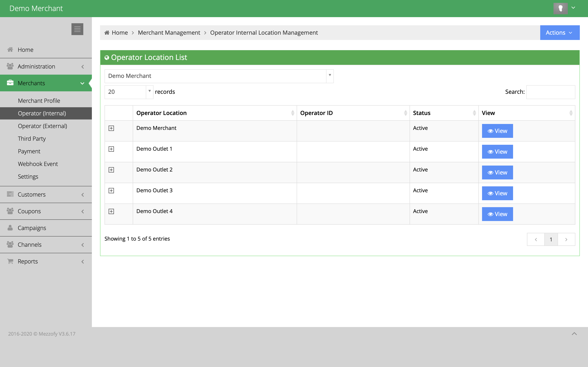Select Webhook Event in sidebar
This screenshot has width=588, height=367.
tap(38, 164)
